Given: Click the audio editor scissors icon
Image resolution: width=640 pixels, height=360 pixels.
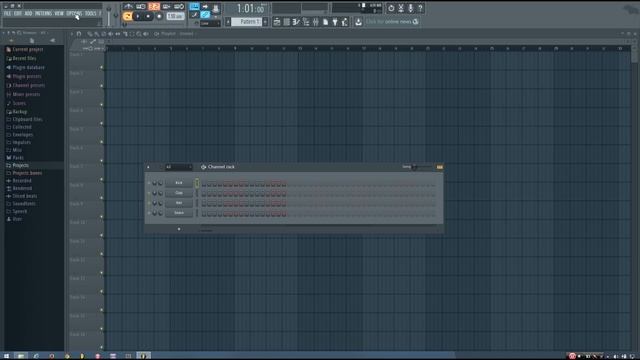Looking at the screenshot, I should pyautogui.click(x=401, y=8).
